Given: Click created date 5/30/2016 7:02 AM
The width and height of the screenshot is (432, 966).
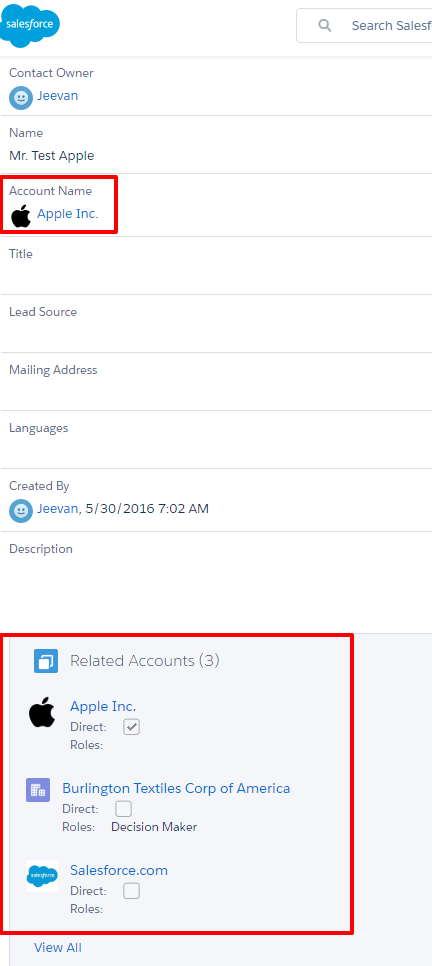Looking at the screenshot, I should pyautogui.click(x=147, y=508).
